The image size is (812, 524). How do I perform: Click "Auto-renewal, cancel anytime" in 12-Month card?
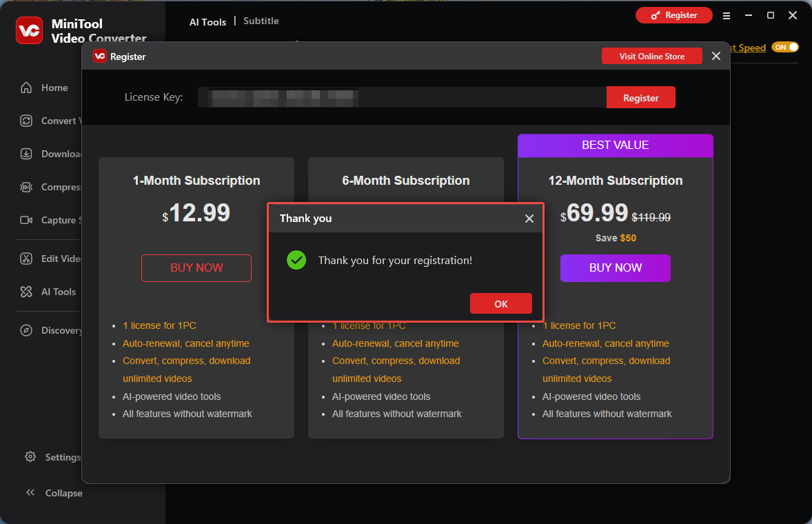(x=605, y=343)
